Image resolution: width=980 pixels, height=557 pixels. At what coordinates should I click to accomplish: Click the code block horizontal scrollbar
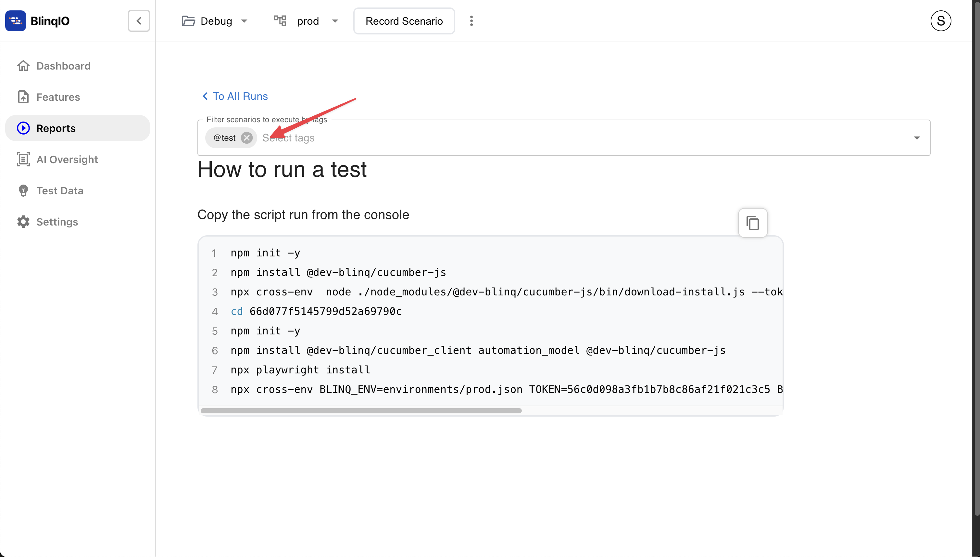[x=361, y=410]
